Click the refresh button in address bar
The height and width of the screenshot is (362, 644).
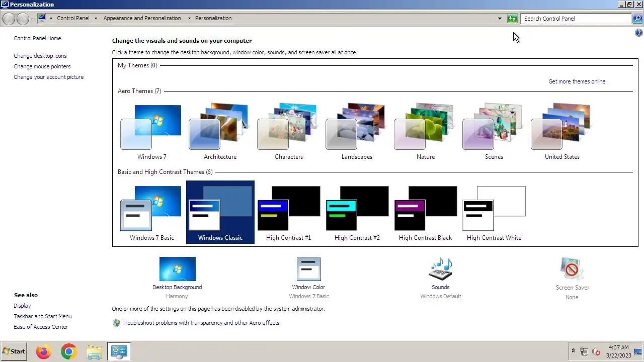point(512,19)
